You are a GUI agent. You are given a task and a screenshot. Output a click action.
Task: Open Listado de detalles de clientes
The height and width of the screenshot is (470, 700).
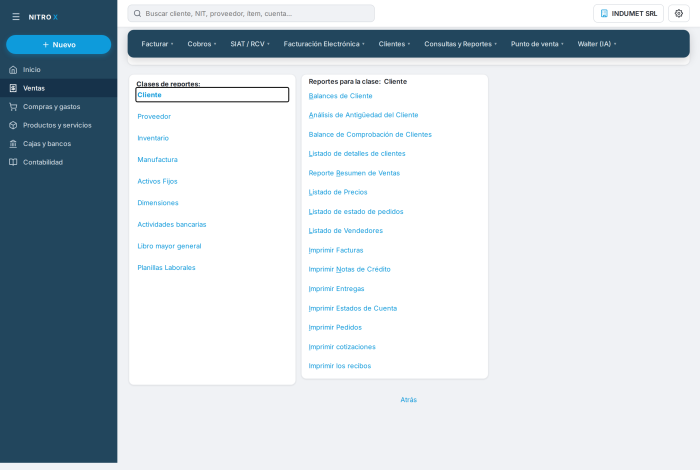pos(357,154)
